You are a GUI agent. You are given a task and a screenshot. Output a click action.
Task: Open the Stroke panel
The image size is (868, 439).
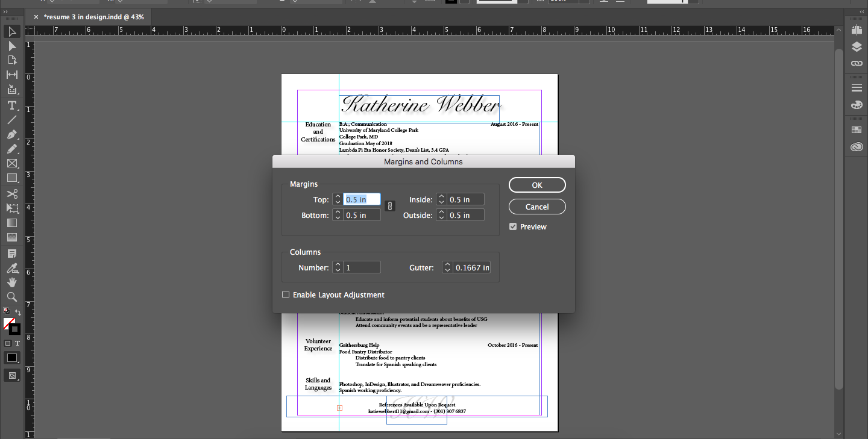(857, 87)
